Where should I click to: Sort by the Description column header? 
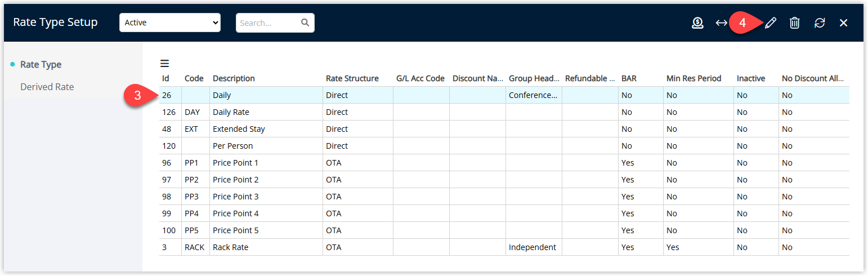point(234,78)
